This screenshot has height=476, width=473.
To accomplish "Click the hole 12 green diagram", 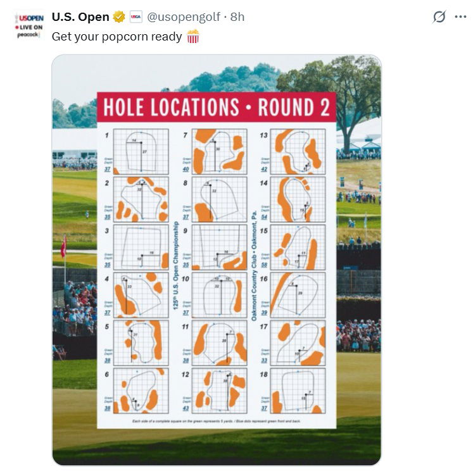I will click(219, 391).
